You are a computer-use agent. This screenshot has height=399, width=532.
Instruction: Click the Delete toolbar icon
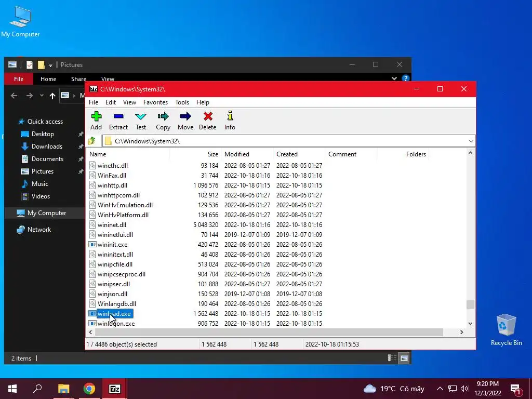pyautogui.click(x=208, y=121)
